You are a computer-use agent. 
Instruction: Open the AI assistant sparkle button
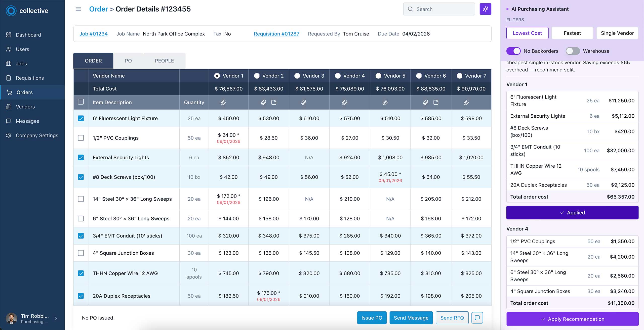pyautogui.click(x=485, y=9)
